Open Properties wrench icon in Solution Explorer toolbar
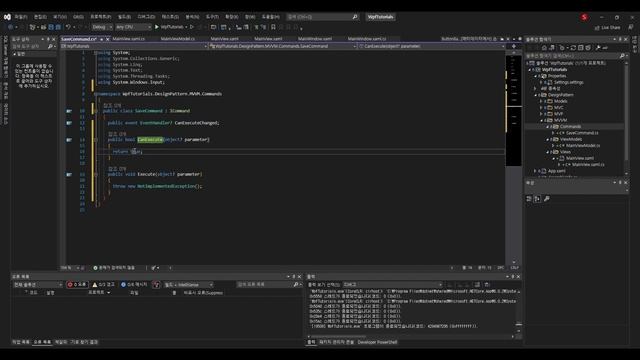 coord(598,48)
